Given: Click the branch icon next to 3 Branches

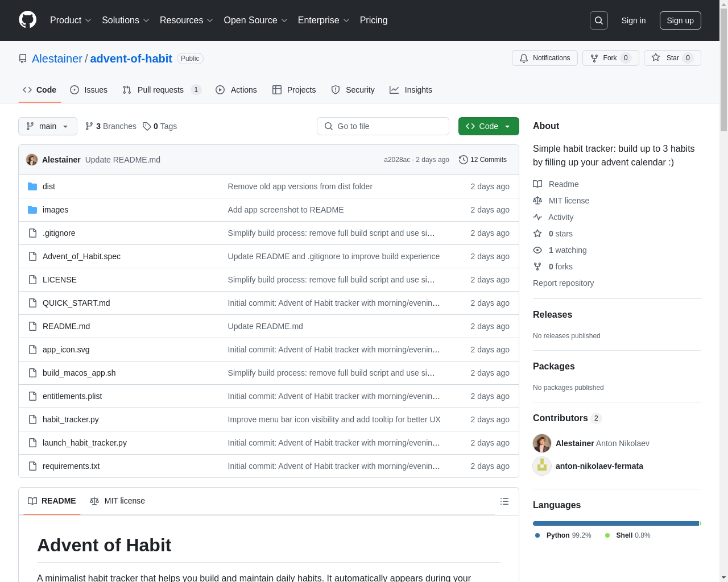Looking at the screenshot, I should pyautogui.click(x=89, y=126).
